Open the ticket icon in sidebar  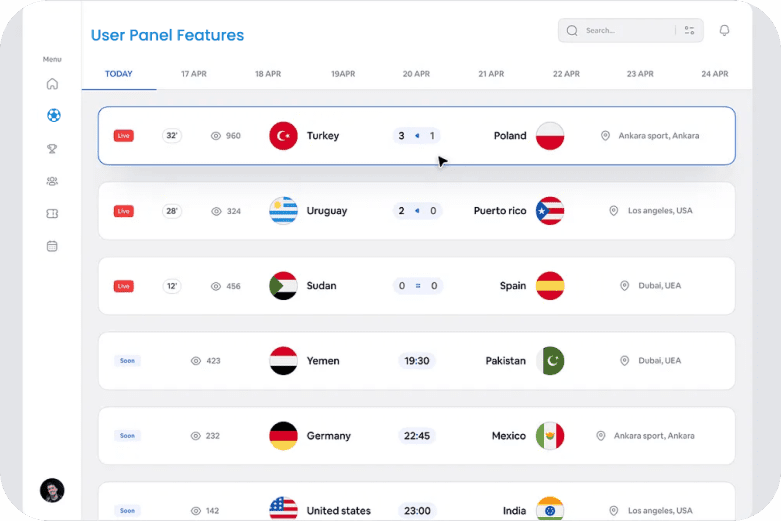[x=52, y=214]
